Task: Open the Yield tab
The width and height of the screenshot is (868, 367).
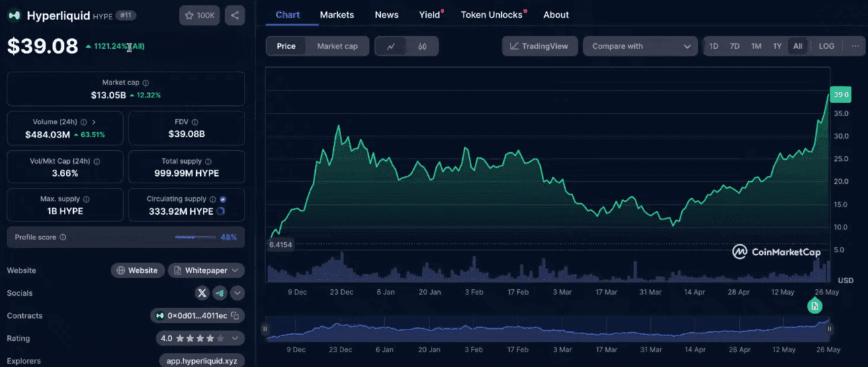Action: click(430, 15)
